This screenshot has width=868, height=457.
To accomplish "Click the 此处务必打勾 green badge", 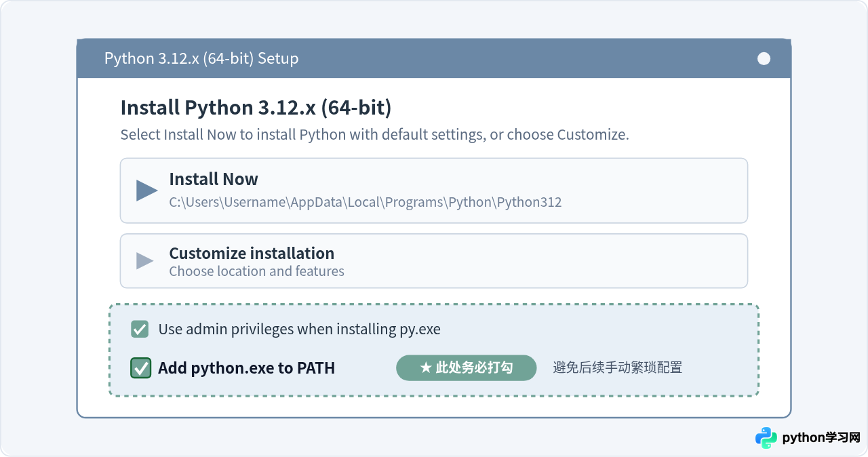I will pyautogui.click(x=467, y=367).
